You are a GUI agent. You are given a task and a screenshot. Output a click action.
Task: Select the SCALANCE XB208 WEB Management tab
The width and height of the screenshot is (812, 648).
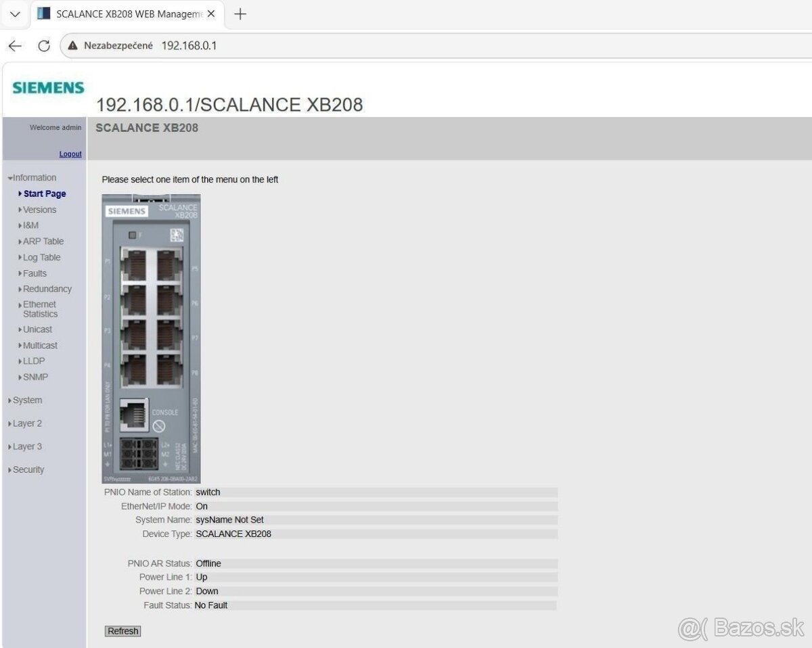pos(126,14)
